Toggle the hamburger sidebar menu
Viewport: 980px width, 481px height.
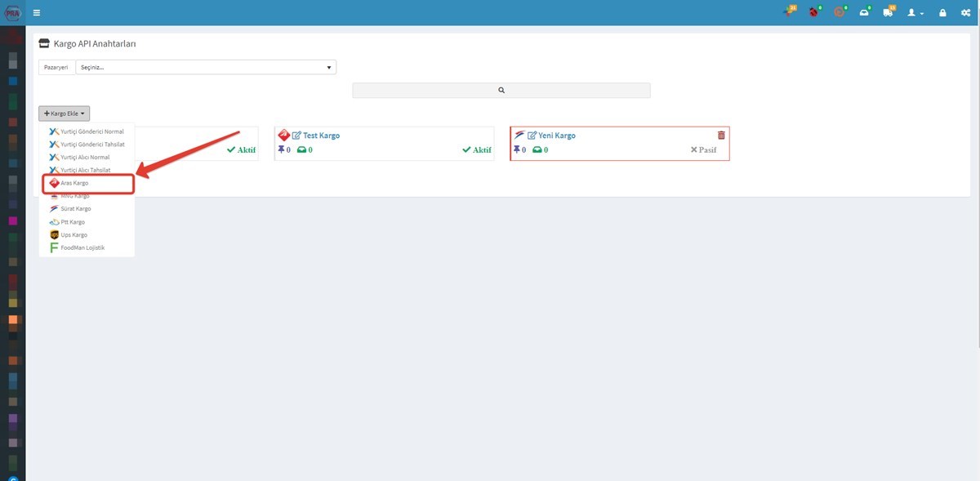(x=36, y=13)
